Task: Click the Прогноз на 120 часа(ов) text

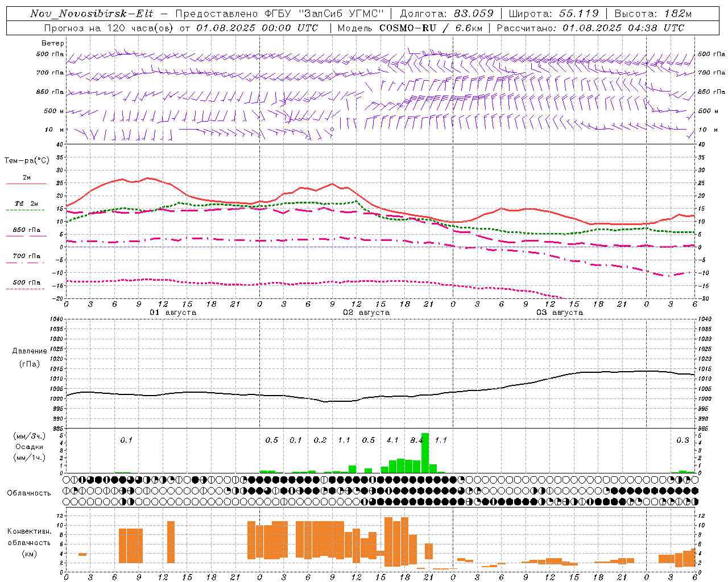Action: tap(109, 28)
